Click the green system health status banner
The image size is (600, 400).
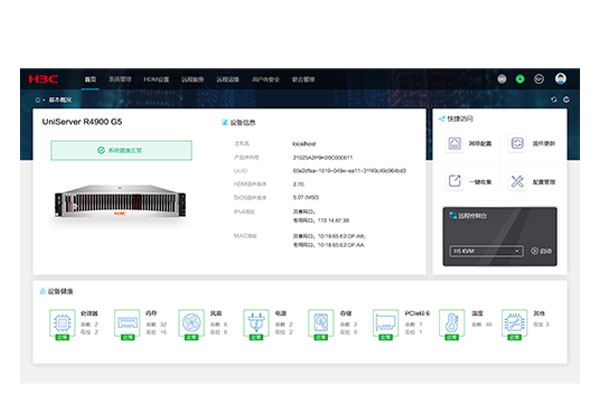(121, 150)
